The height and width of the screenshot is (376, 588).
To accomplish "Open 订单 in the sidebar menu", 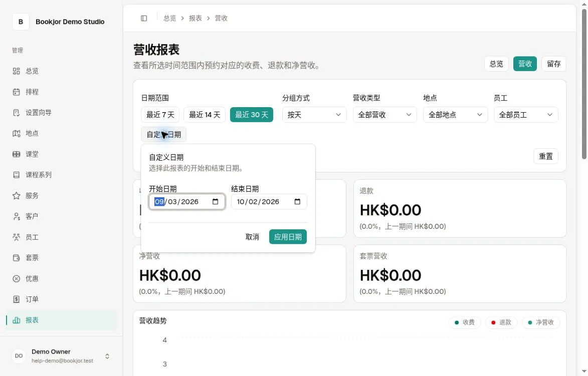I will click(61, 299).
